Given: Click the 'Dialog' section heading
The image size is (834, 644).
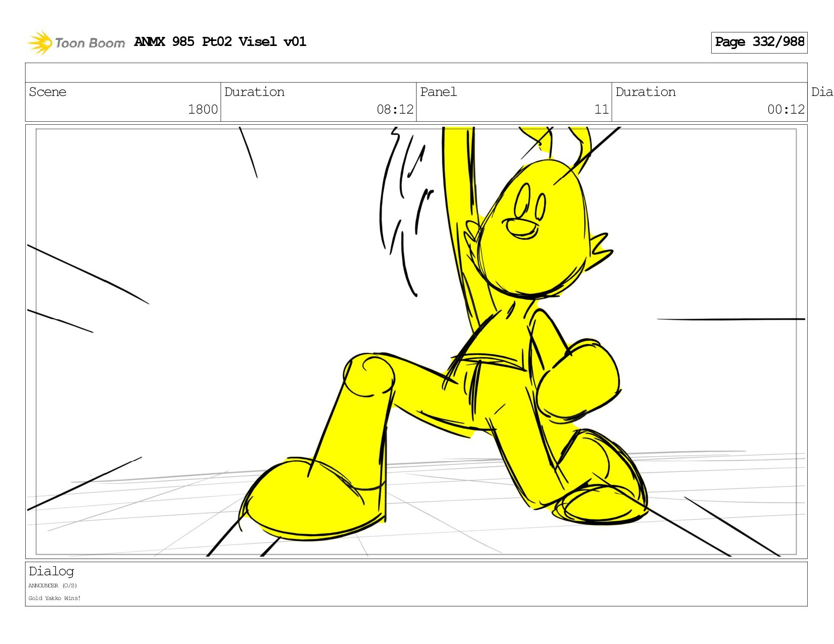Looking at the screenshot, I should pyautogui.click(x=51, y=571).
